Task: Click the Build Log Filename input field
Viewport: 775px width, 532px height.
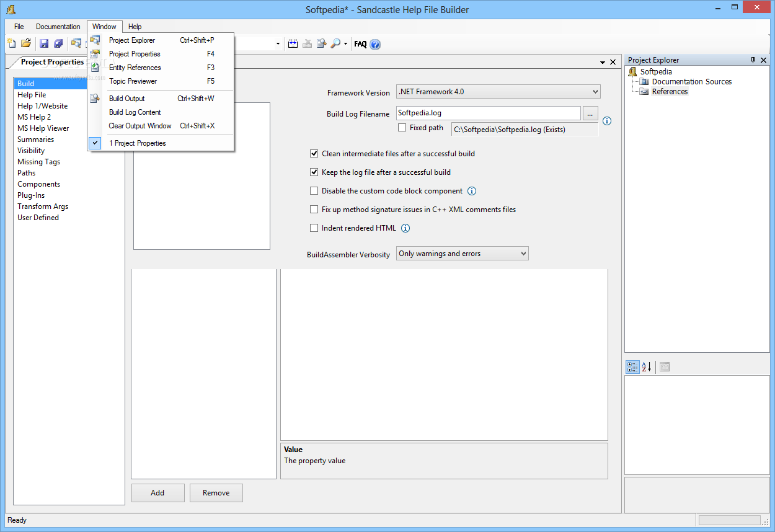Action: tap(489, 113)
